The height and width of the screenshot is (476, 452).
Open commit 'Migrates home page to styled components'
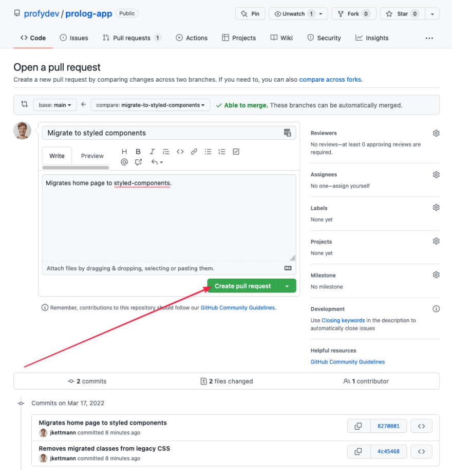point(103,423)
